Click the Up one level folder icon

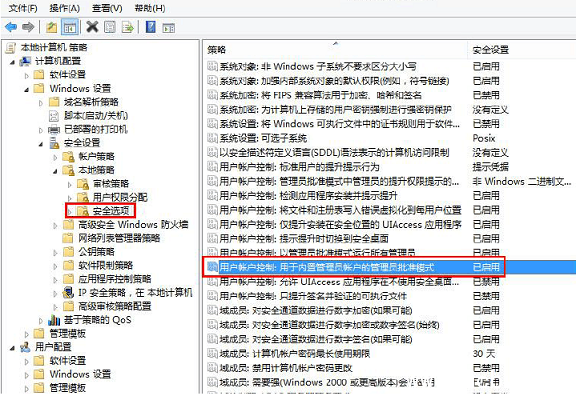pos(51,27)
